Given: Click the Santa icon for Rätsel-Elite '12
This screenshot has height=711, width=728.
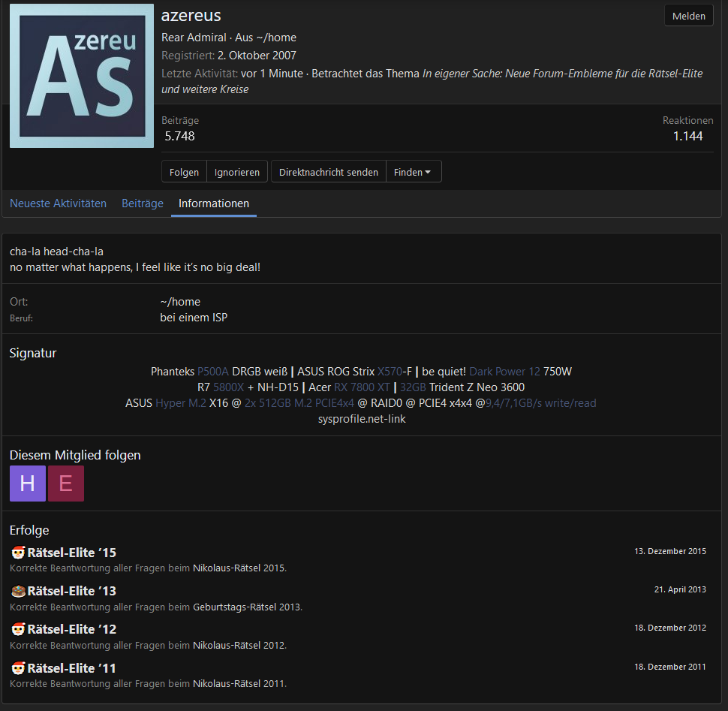Looking at the screenshot, I should click(18, 629).
